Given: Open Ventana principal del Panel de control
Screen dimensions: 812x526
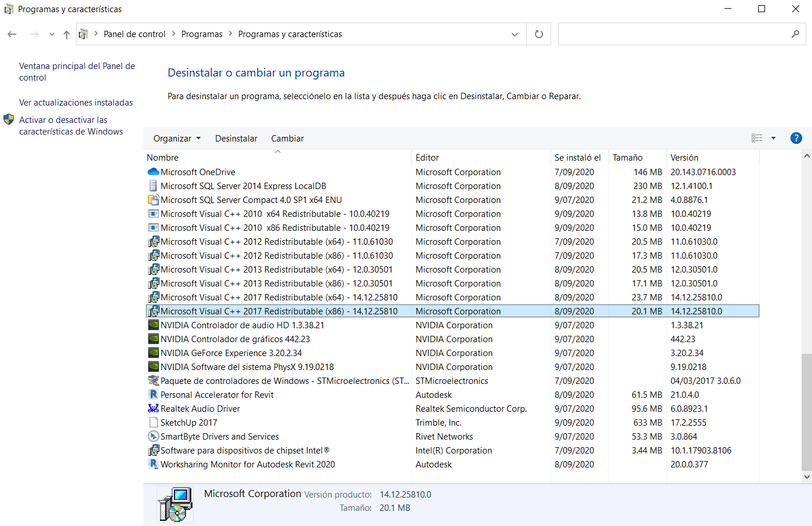Looking at the screenshot, I should click(x=77, y=72).
